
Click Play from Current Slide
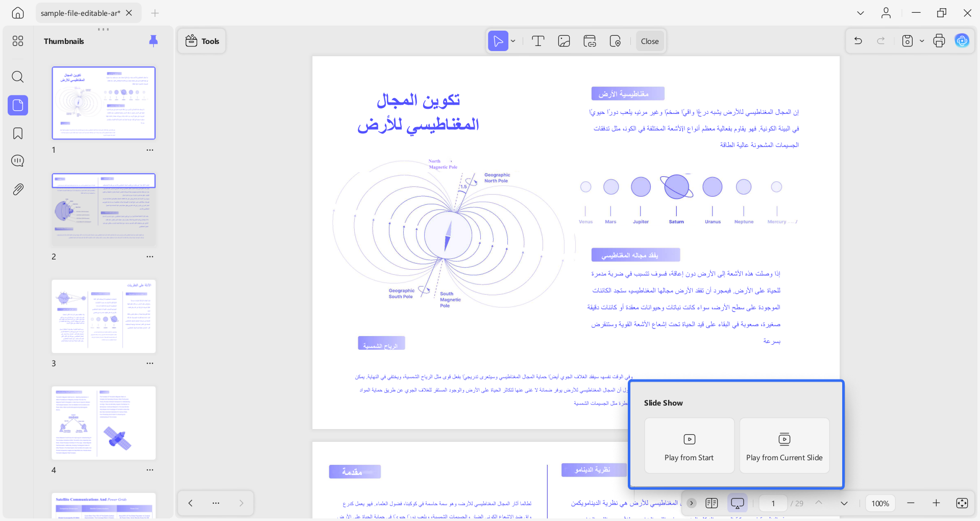(785, 445)
